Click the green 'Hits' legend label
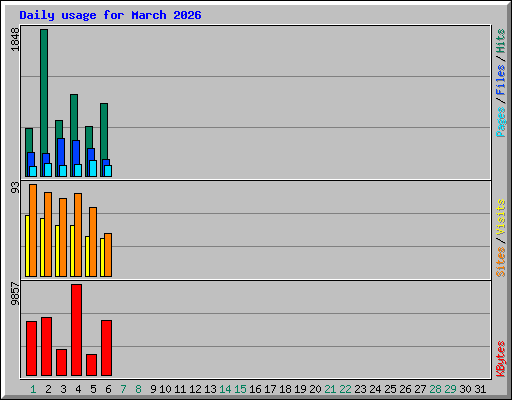The height and width of the screenshot is (400, 512). [500, 41]
